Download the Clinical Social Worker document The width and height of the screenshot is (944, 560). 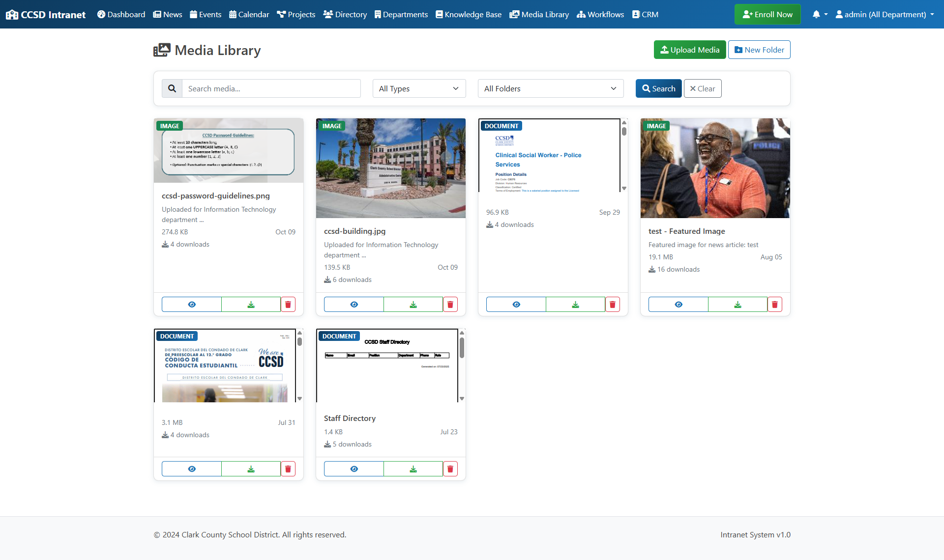[575, 305]
